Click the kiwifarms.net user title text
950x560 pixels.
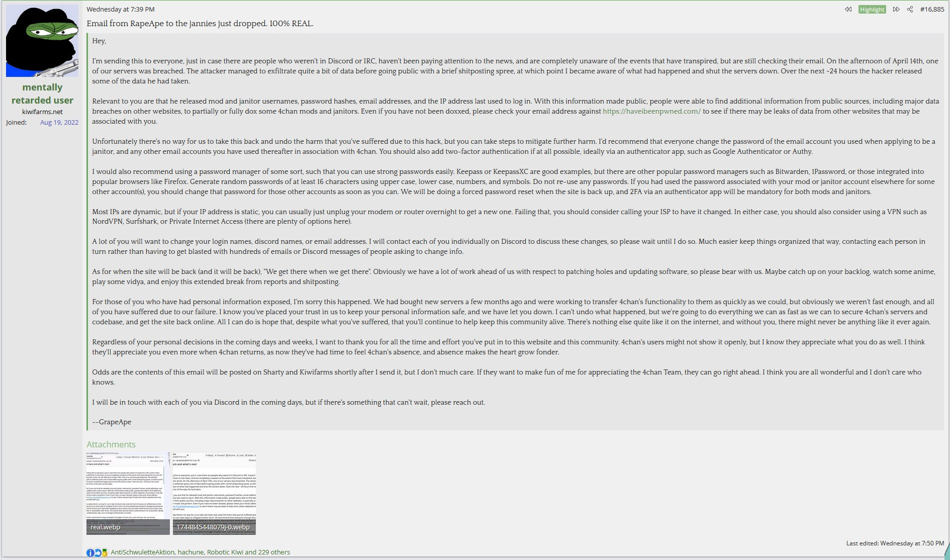42,112
